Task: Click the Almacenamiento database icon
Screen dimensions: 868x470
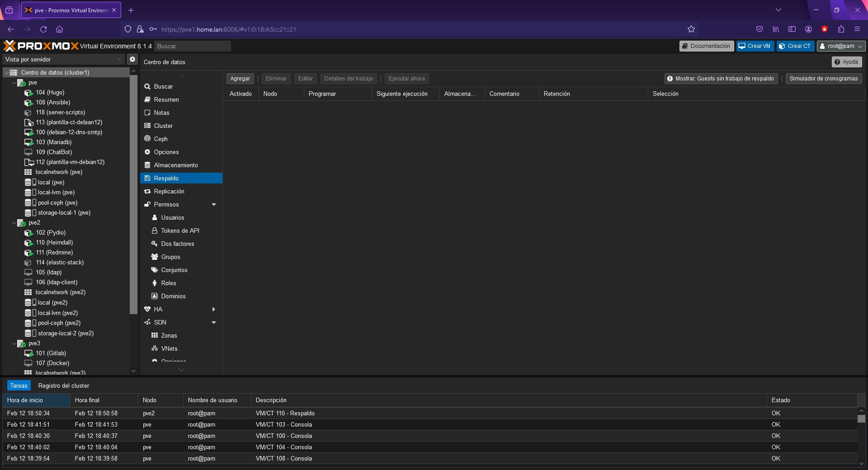Action: point(147,165)
